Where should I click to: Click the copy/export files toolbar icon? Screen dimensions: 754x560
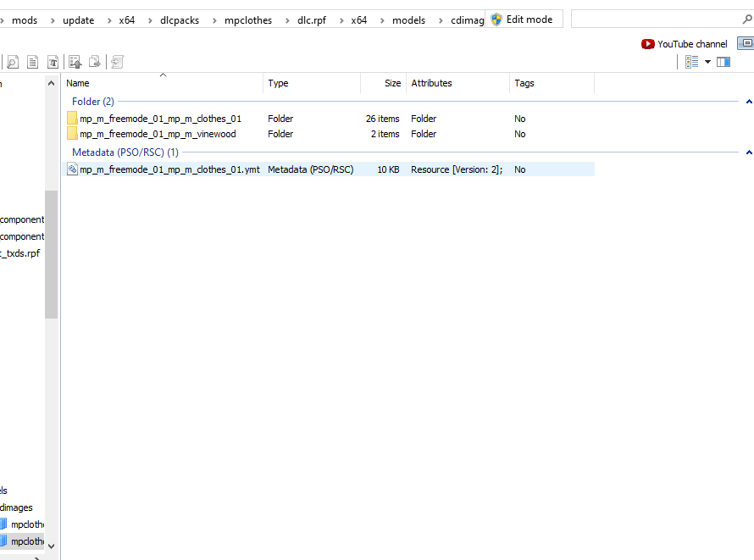pos(95,62)
